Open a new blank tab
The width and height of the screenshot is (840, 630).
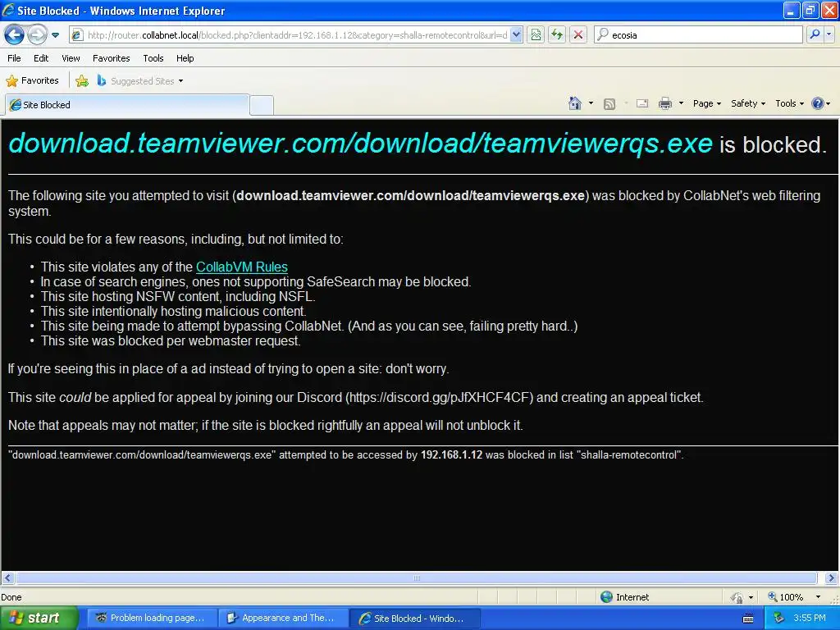[262, 105]
